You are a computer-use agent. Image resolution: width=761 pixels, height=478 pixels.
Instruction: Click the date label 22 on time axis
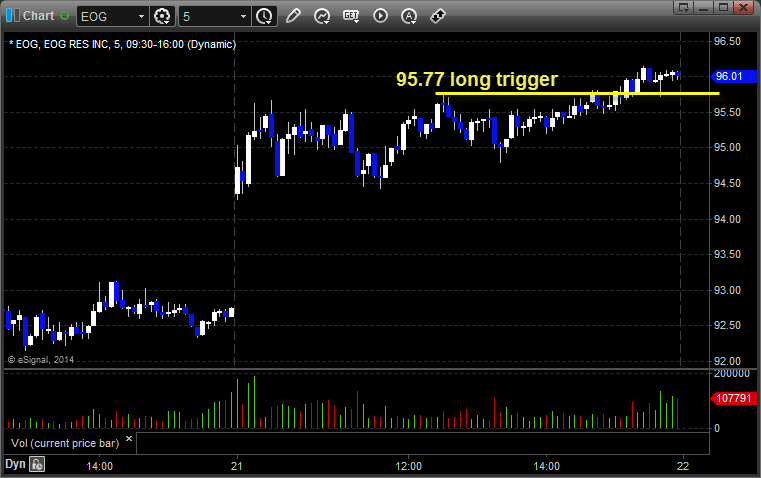tap(683, 466)
